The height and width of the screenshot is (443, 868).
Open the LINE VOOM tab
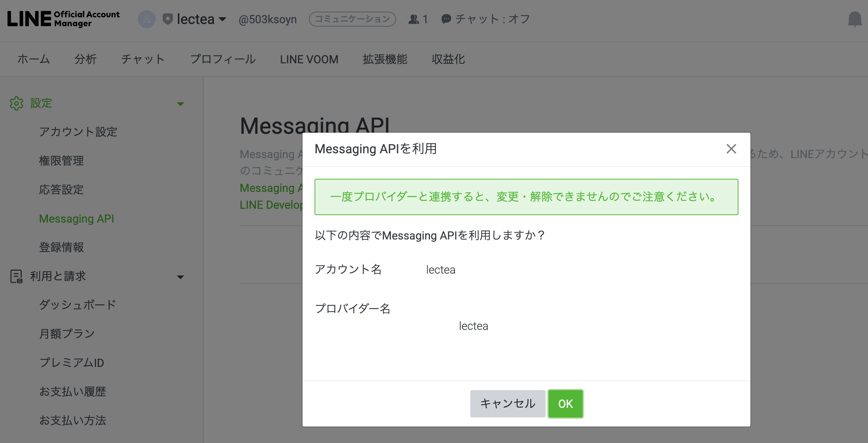click(x=309, y=59)
